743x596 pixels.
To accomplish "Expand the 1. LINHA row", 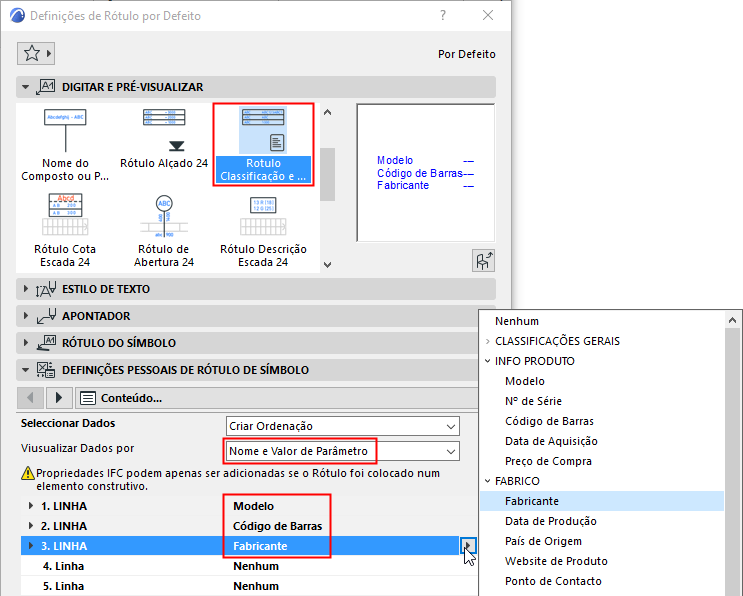I will pyautogui.click(x=31, y=506).
